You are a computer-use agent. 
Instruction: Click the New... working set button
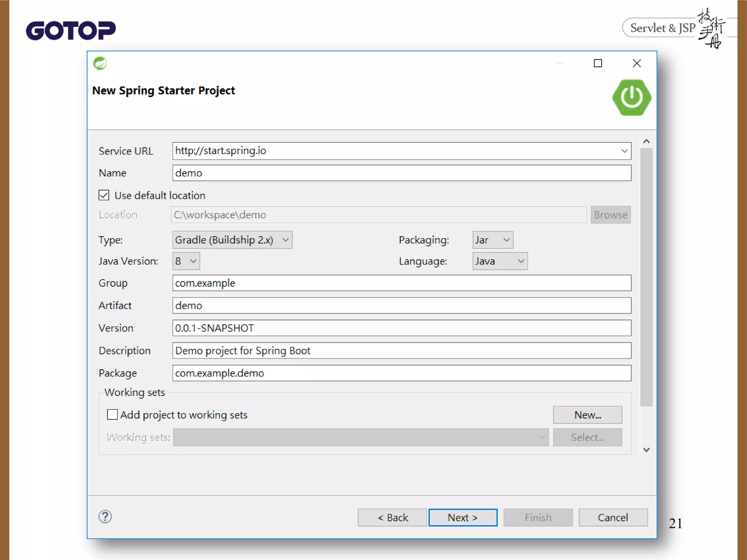587,415
